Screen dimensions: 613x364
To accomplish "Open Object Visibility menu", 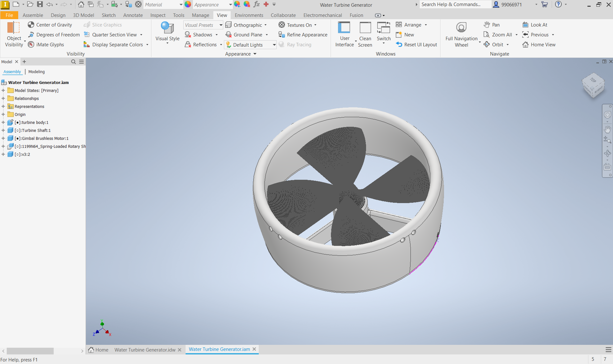I will click(14, 34).
